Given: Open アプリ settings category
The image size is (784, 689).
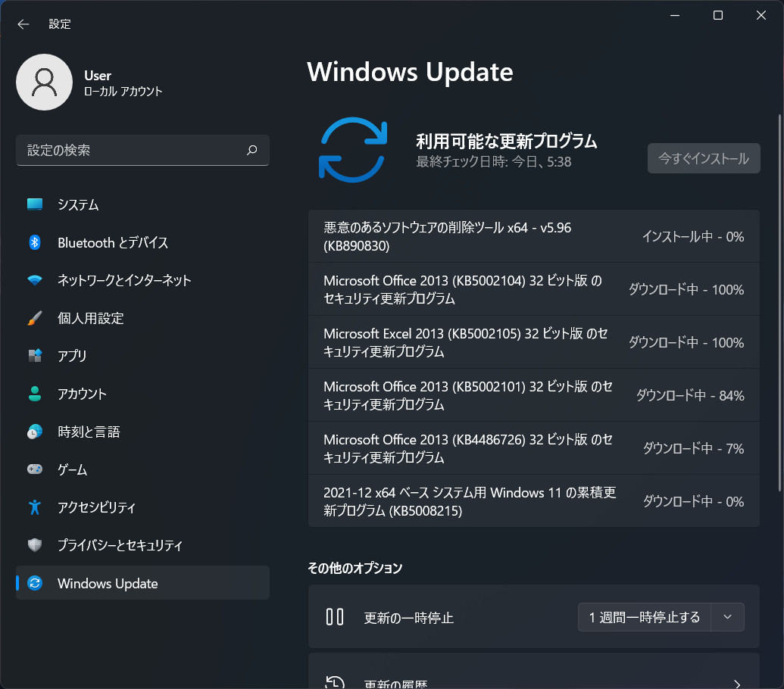Looking at the screenshot, I should point(142,356).
